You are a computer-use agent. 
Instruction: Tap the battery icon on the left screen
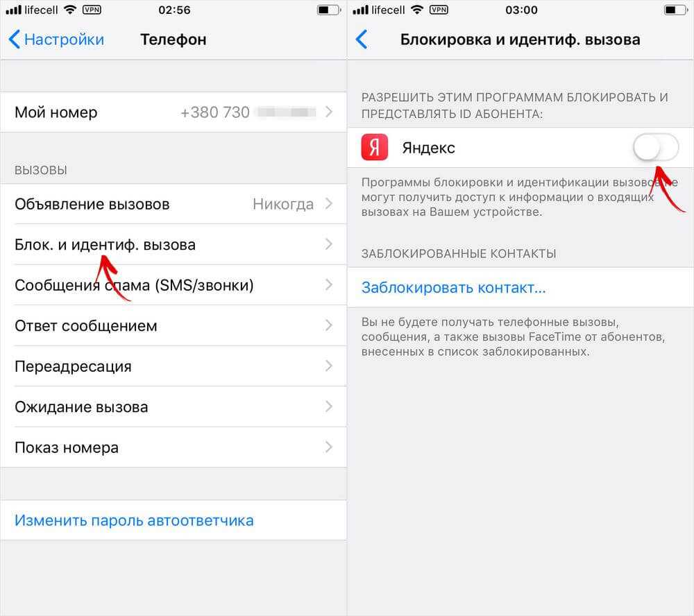(x=329, y=10)
